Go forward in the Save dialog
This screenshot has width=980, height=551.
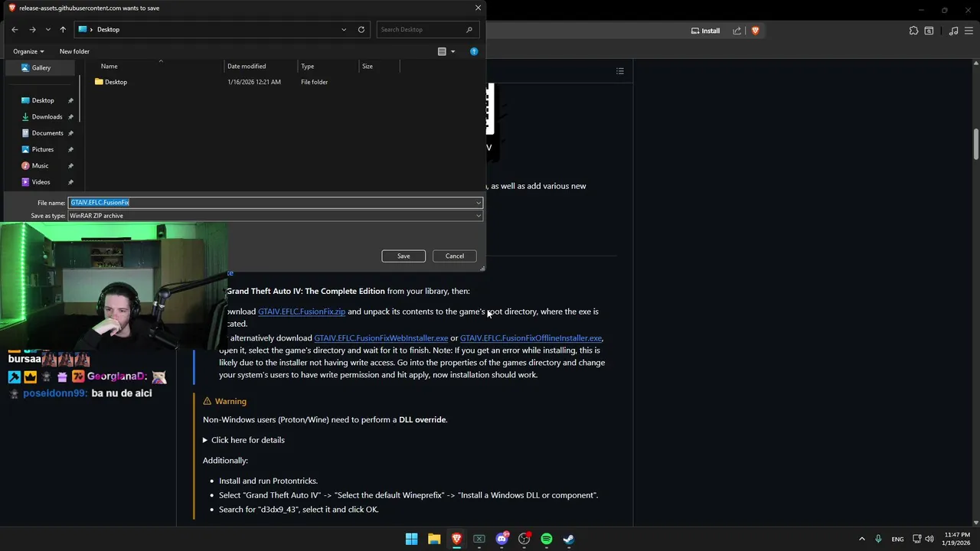click(x=32, y=29)
